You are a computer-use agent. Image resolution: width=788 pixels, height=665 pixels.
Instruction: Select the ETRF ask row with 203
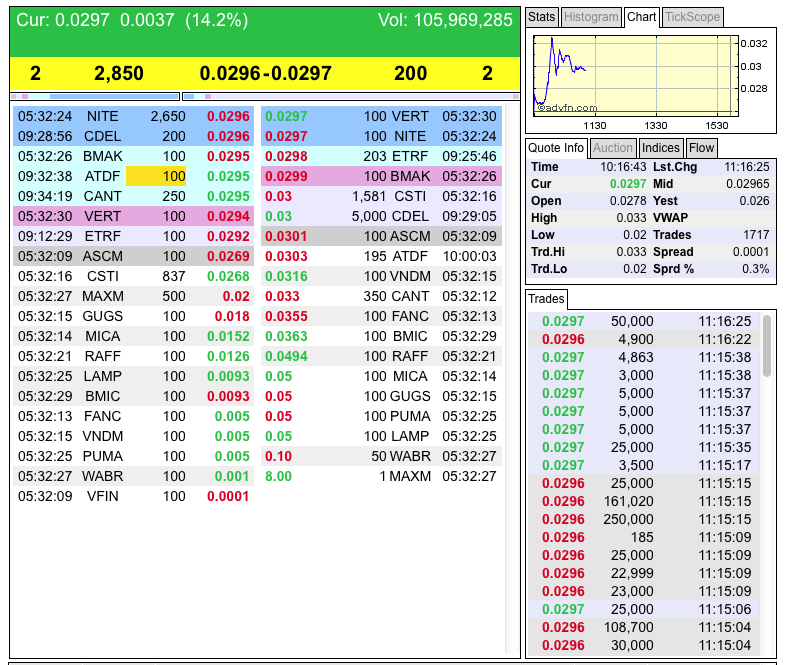coord(381,156)
